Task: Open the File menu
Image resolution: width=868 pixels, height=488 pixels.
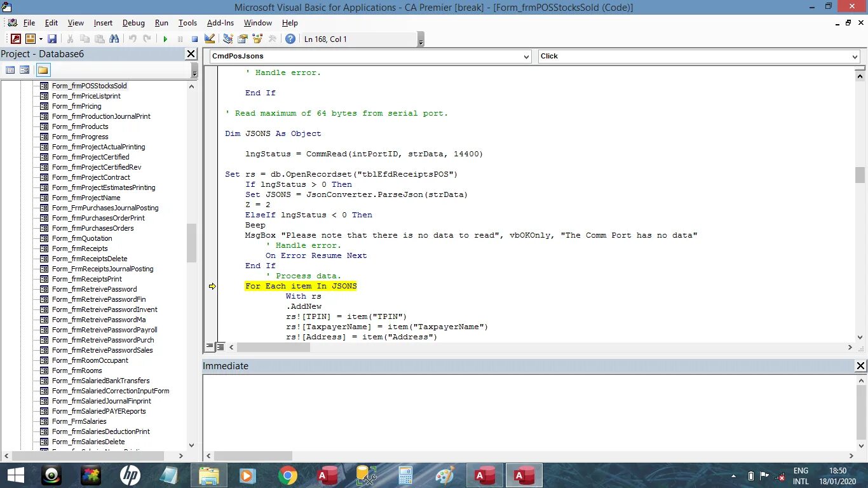Action: click(x=29, y=23)
